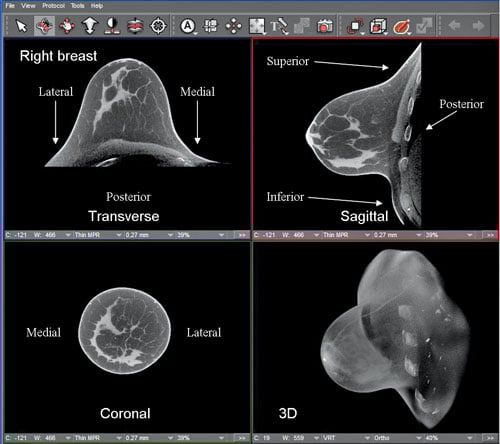
Task: Activate the rotate tool with red arrows
Action: [x=44, y=26]
